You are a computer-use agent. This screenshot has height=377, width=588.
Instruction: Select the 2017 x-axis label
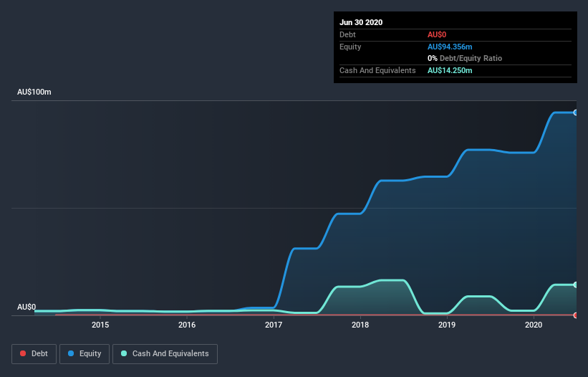274,325
